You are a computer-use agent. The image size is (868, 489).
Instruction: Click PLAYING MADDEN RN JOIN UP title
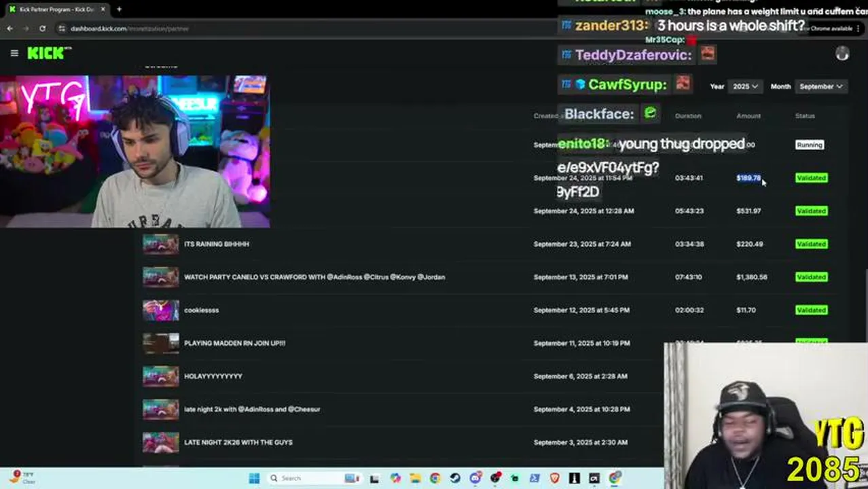[234, 343]
